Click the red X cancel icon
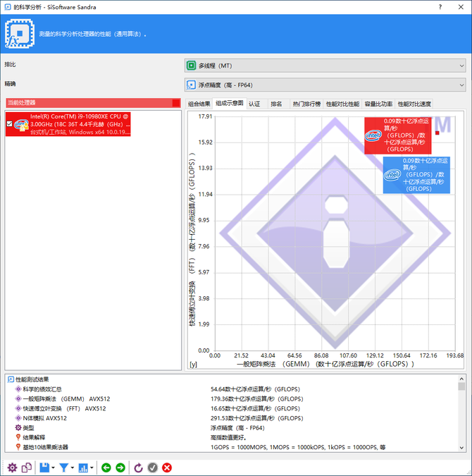The image size is (472, 476). pos(167,468)
